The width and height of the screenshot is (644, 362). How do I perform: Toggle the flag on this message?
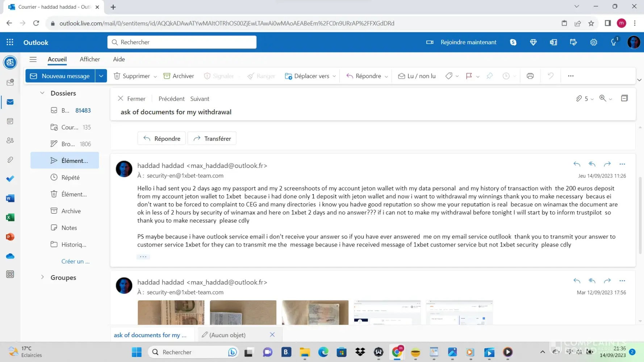(x=469, y=76)
